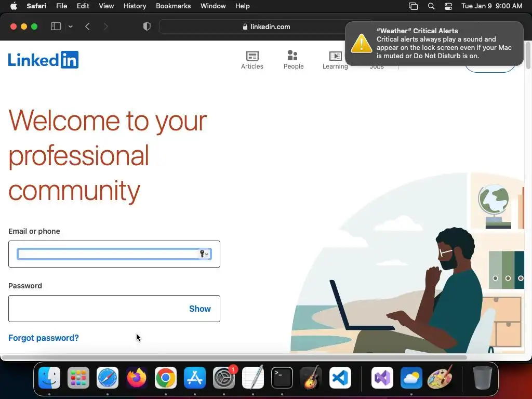Go back with the Safari back arrow

87,26
